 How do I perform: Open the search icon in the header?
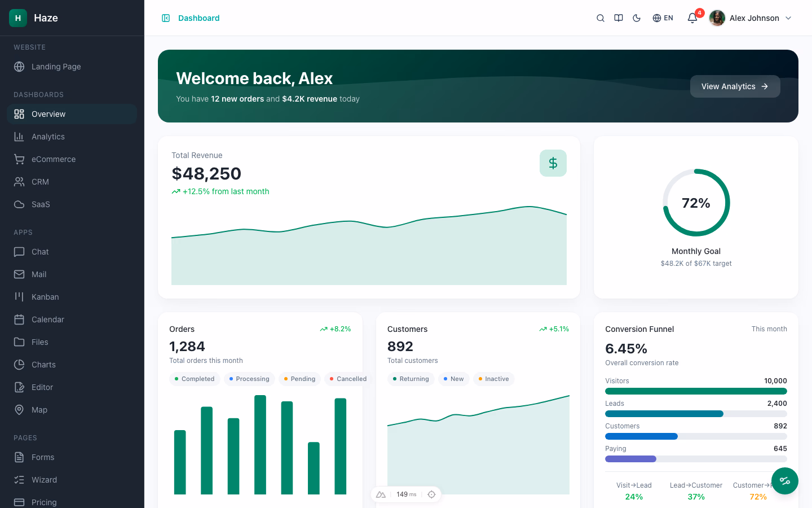pyautogui.click(x=600, y=17)
